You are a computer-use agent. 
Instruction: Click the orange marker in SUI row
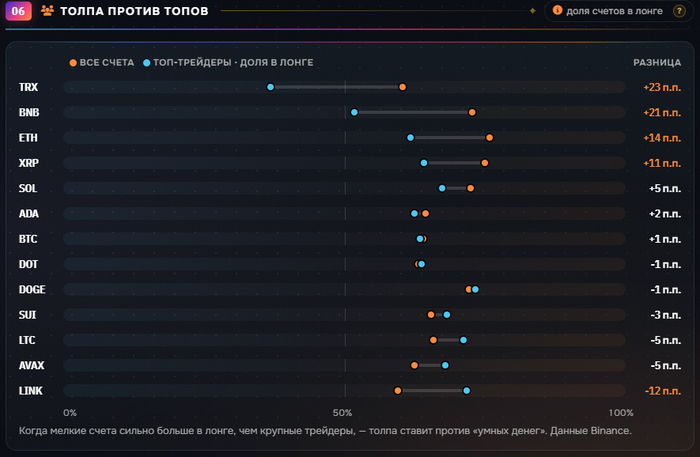click(x=431, y=315)
